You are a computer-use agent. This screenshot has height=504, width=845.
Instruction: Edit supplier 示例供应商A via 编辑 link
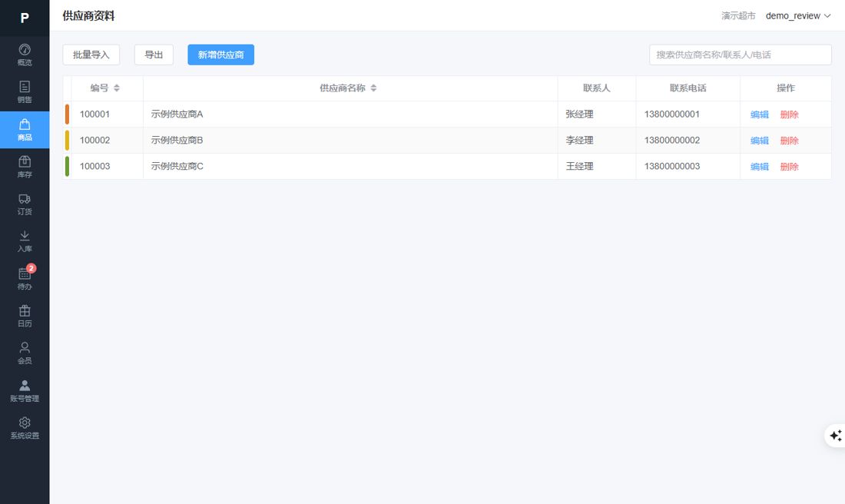pos(759,114)
